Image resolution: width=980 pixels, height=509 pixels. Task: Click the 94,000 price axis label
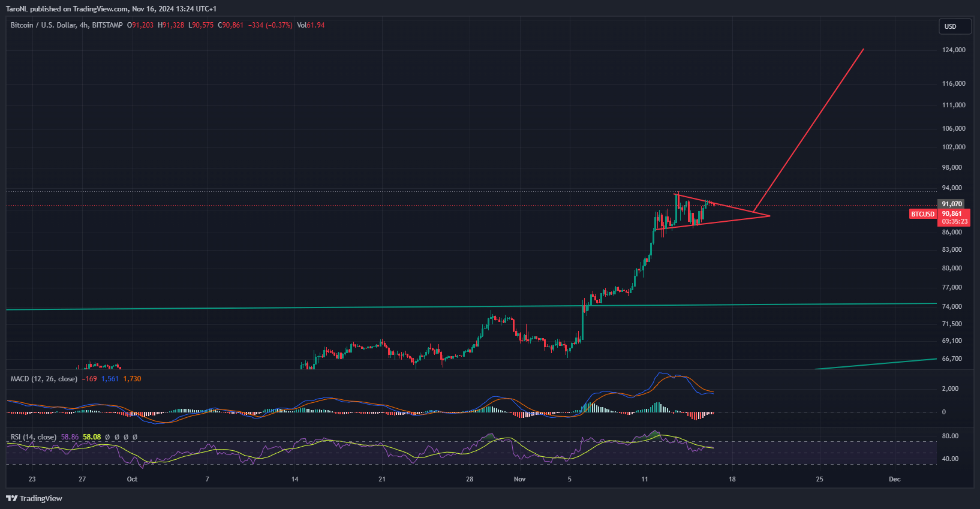pos(952,188)
